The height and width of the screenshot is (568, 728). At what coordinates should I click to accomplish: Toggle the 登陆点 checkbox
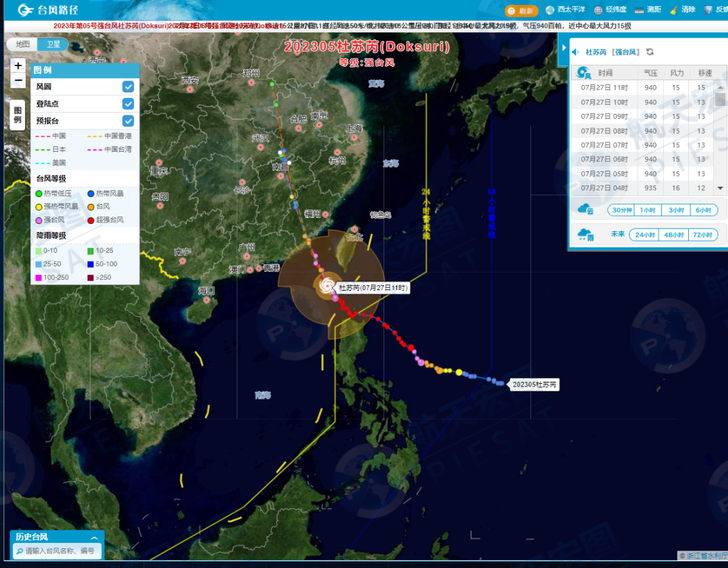point(128,103)
